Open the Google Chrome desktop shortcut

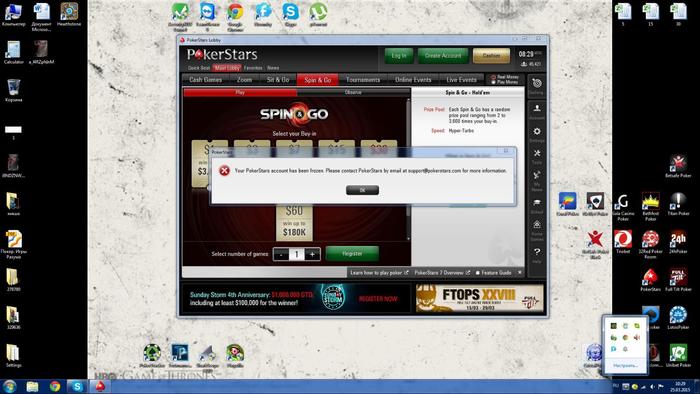pyautogui.click(x=235, y=17)
